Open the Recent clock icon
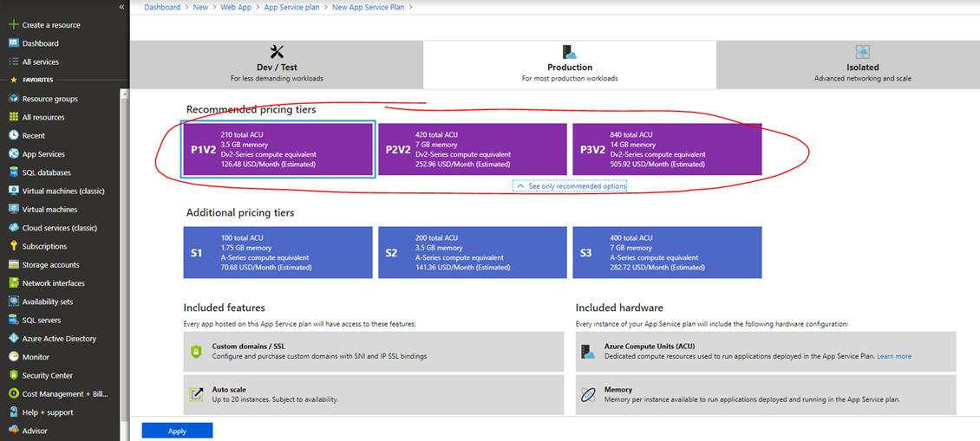Viewport: 980px width, 441px height. click(x=13, y=135)
